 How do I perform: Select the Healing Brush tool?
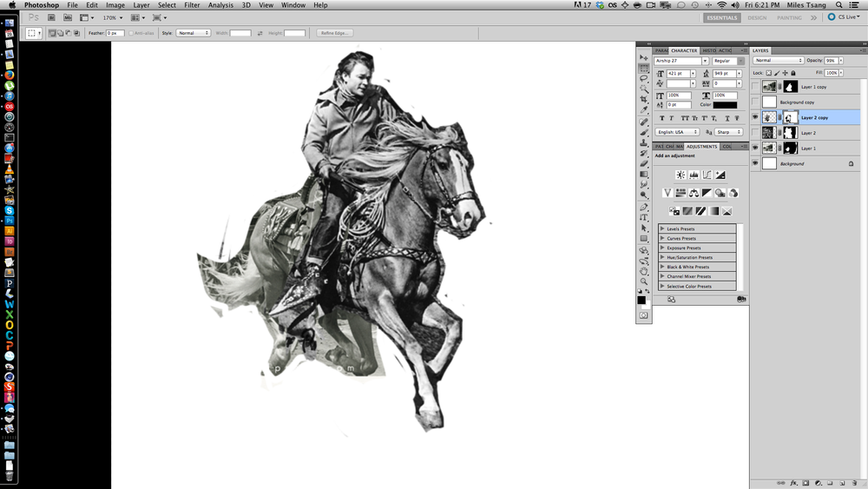(644, 122)
